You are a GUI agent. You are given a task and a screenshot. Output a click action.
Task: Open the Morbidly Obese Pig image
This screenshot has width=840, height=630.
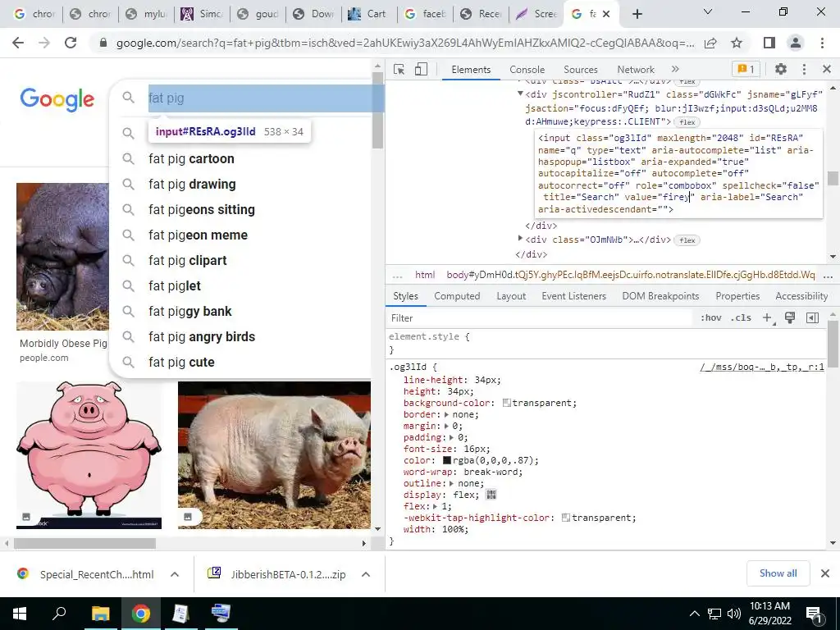coord(62,257)
